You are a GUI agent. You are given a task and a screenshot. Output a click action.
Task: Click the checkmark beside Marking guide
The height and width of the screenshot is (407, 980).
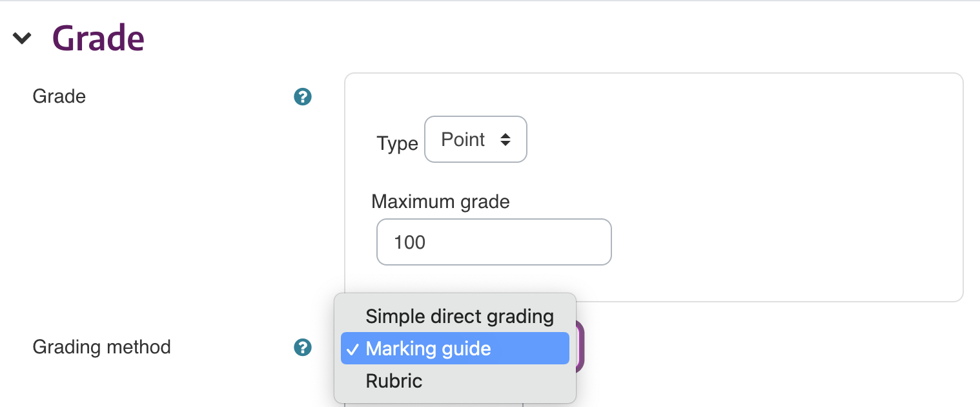pos(353,348)
